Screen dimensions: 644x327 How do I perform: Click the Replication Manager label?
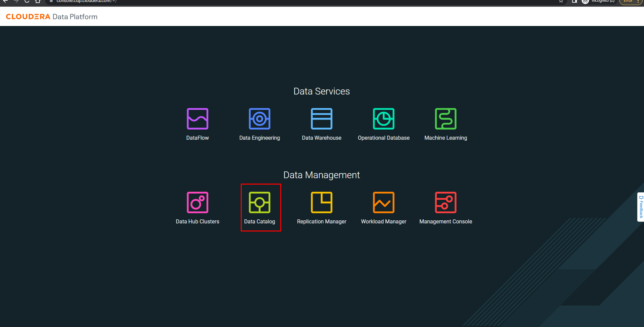pos(322,221)
